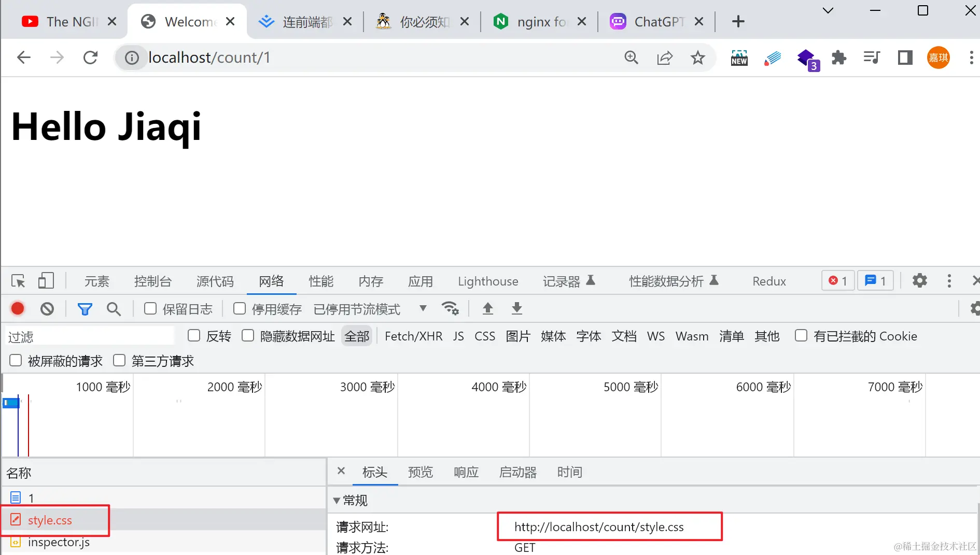980x555 pixels.
Task: Toggle the browser side panel
Action: click(905, 58)
